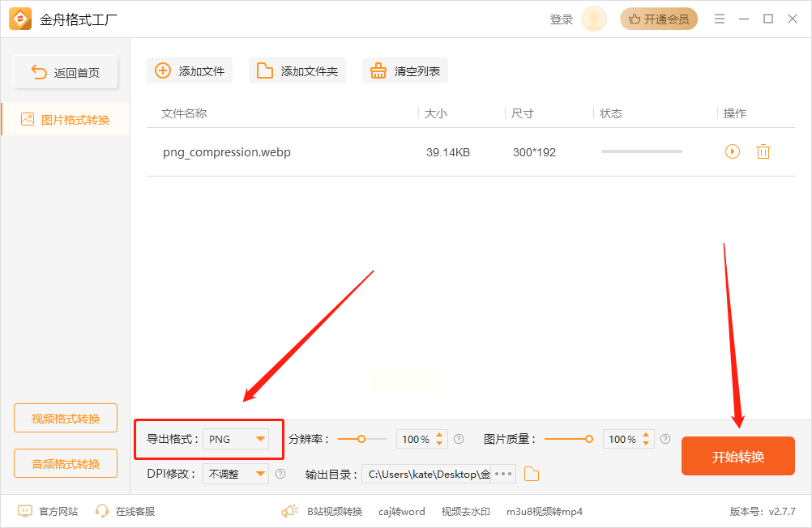Click the 大小 column header
The width and height of the screenshot is (812, 528).
click(435, 113)
